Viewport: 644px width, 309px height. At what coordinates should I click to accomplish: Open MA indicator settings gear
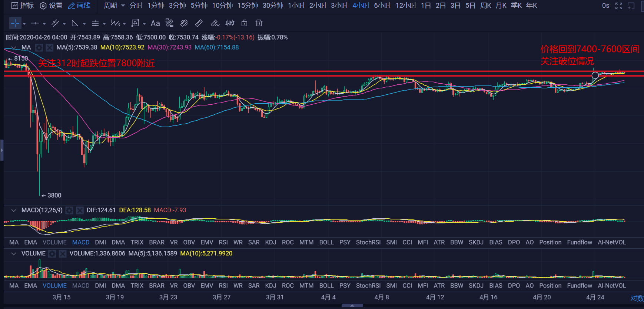click(39, 47)
